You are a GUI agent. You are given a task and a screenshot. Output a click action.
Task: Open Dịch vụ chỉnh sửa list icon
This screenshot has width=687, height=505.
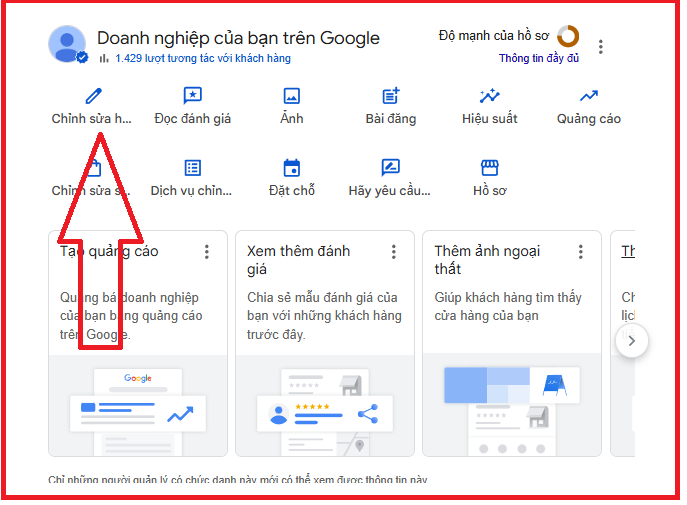pyautogui.click(x=192, y=168)
